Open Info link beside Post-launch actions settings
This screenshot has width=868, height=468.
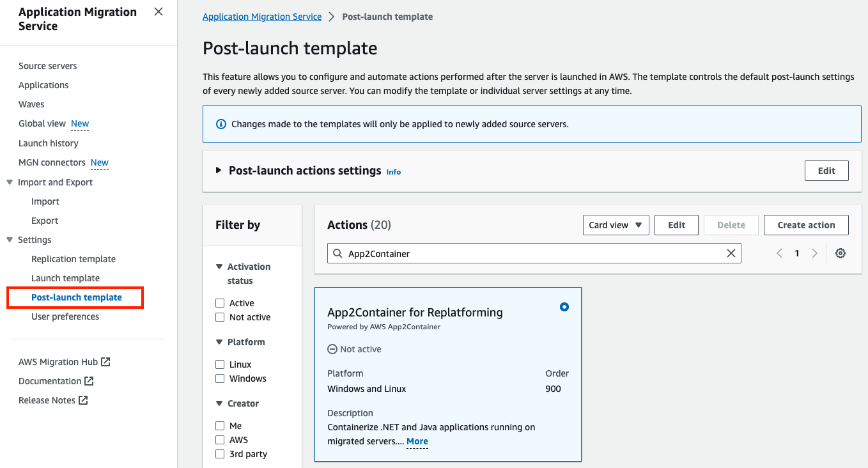pyautogui.click(x=394, y=172)
